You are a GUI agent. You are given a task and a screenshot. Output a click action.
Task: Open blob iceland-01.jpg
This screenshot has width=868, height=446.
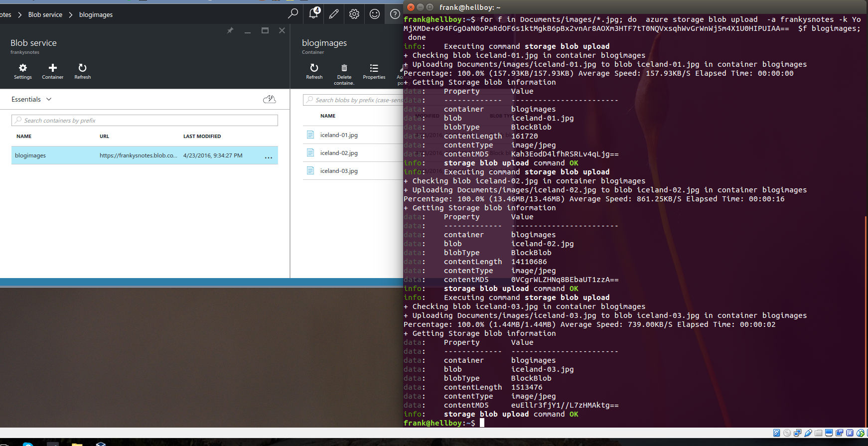339,135
